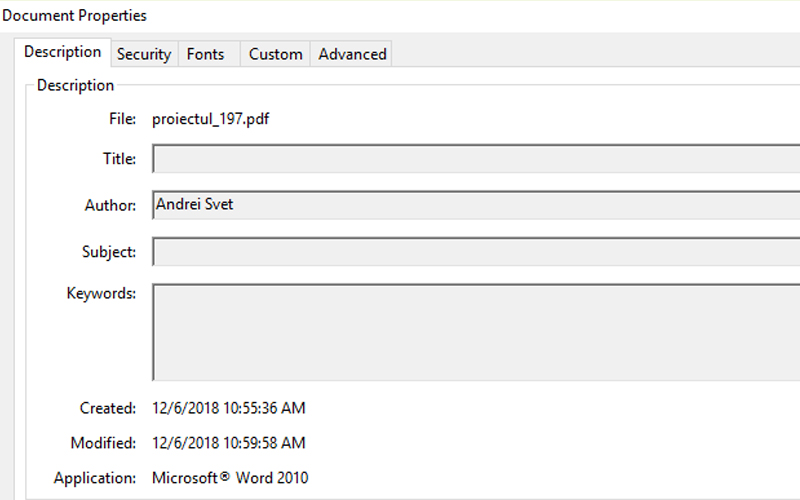Click the empty Subject text field
800x500 pixels.
[x=475, y=252]
